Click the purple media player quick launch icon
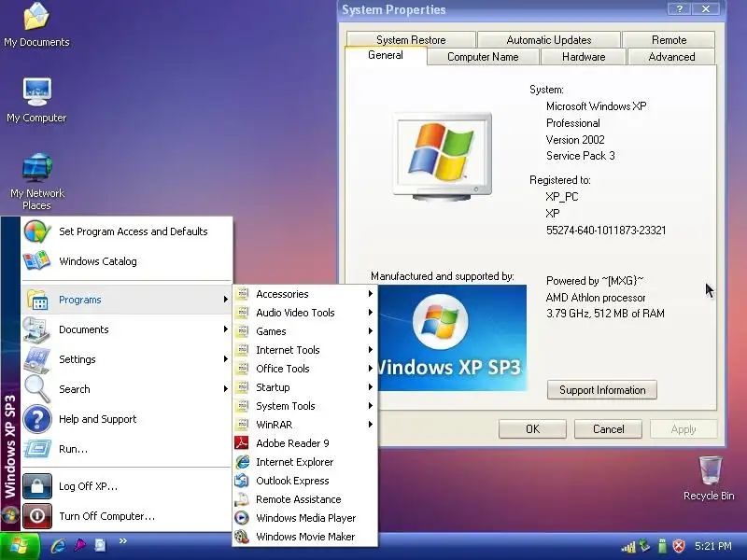 [79, 545]
